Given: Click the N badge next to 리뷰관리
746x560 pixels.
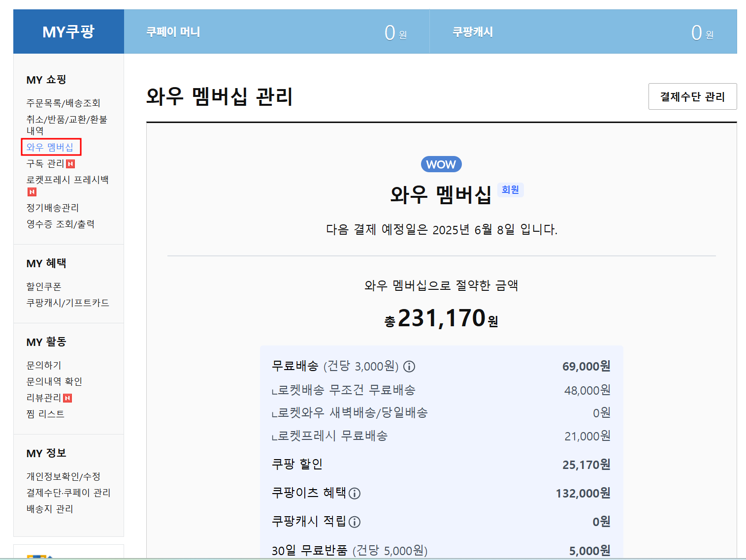Looking at the screenshot, I should coord(67,398).
